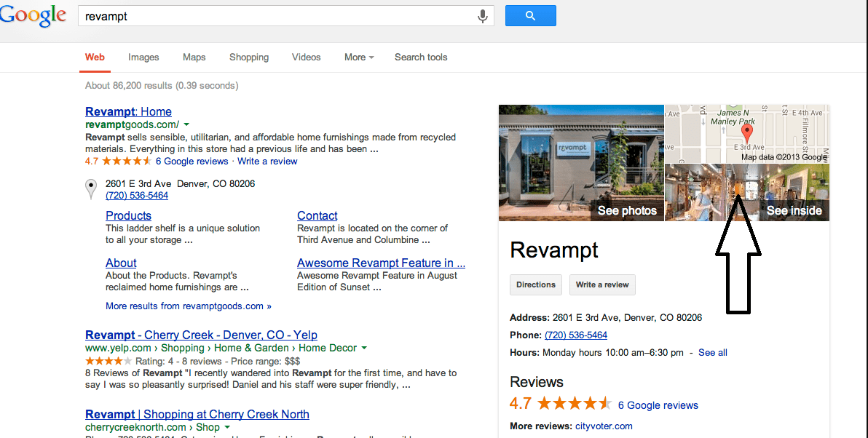Click the (720) 536-5464 phone link under address
This screenshot has width=868, height=438.
[x=137, y=195]
